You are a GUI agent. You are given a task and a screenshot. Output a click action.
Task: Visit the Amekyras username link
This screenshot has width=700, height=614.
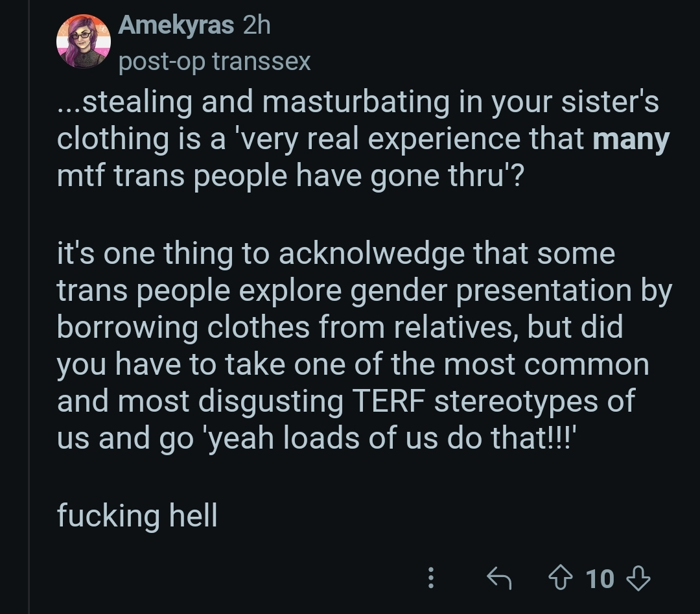click(x=176, y=25)
